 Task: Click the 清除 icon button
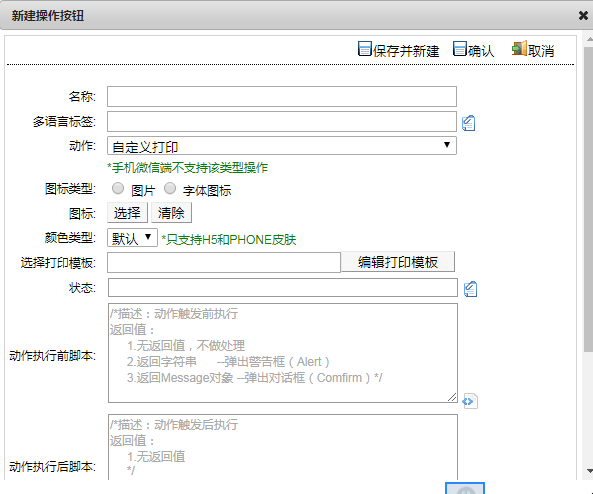[x=171, y=213]
